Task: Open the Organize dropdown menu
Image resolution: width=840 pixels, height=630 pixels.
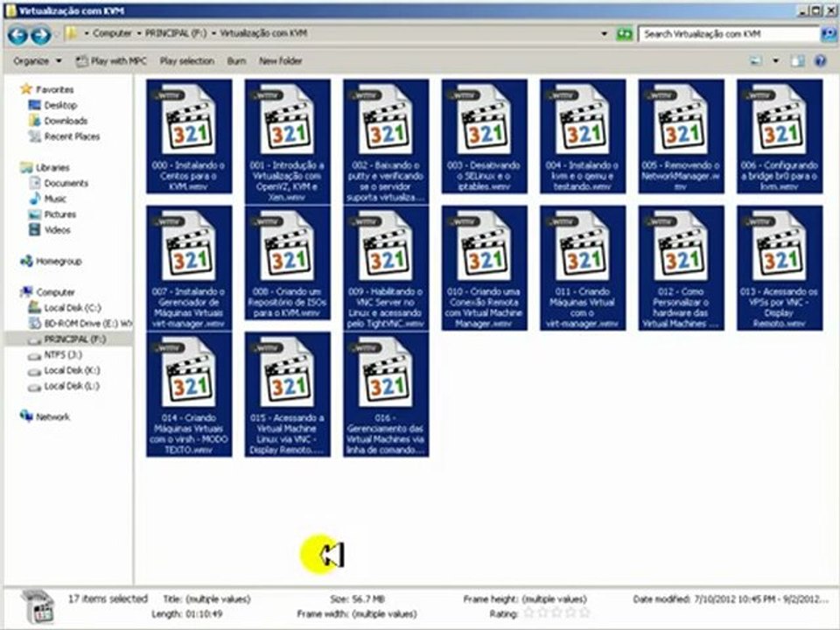Action: pos(37,61)
